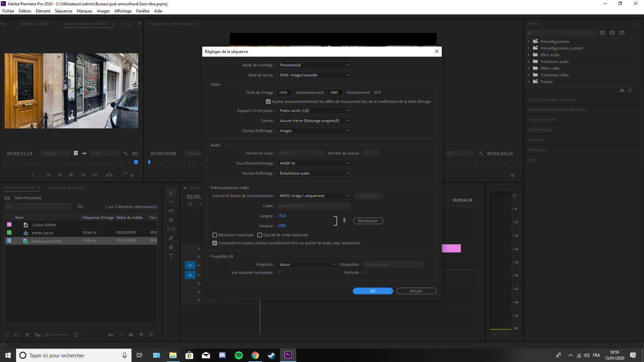Click the OK button in sequence settings

(373, 291)
